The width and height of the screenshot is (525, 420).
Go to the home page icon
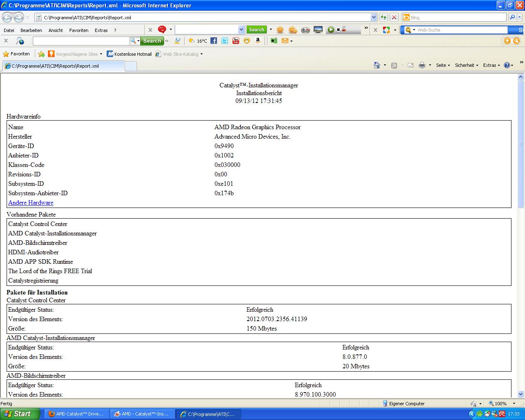[x=377, y=65]
